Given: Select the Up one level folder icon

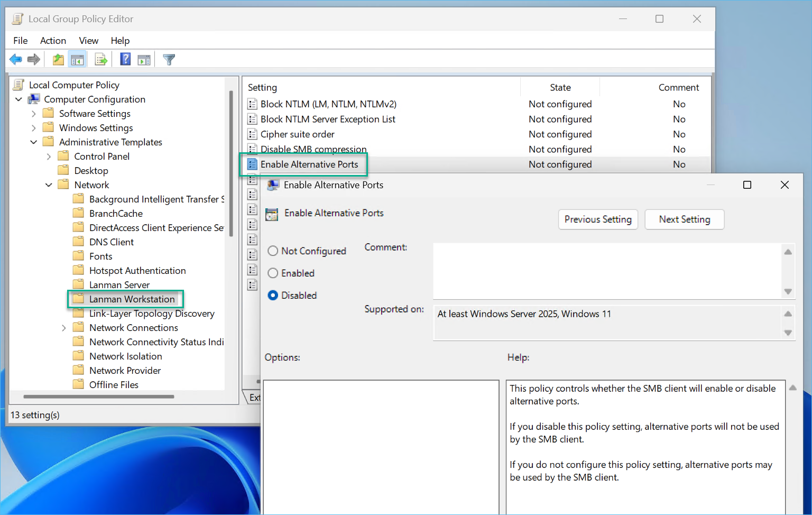Looking at the screenshot, I should coord(58,59).
